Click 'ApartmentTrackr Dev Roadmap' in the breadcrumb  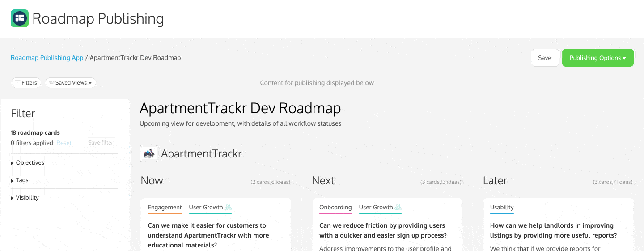[135, 58]
